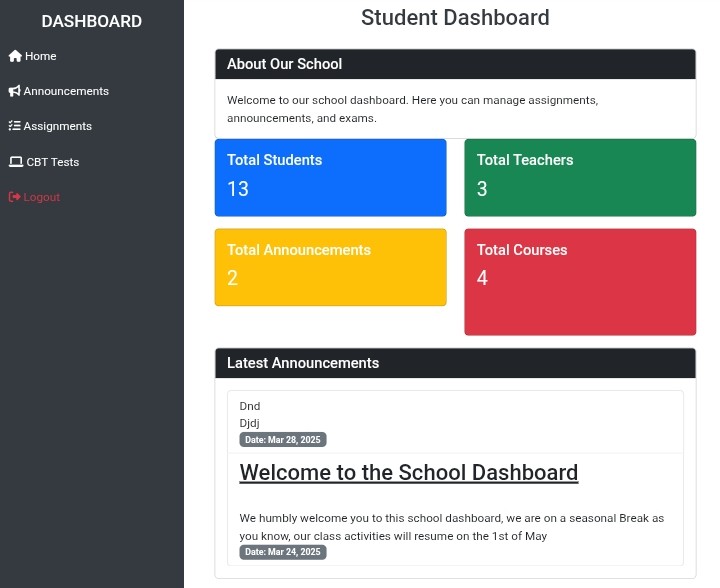Viewport: 720px width, 588px height.
Task: Click the green Total Teachers card
Action: [x=580, y=177]
